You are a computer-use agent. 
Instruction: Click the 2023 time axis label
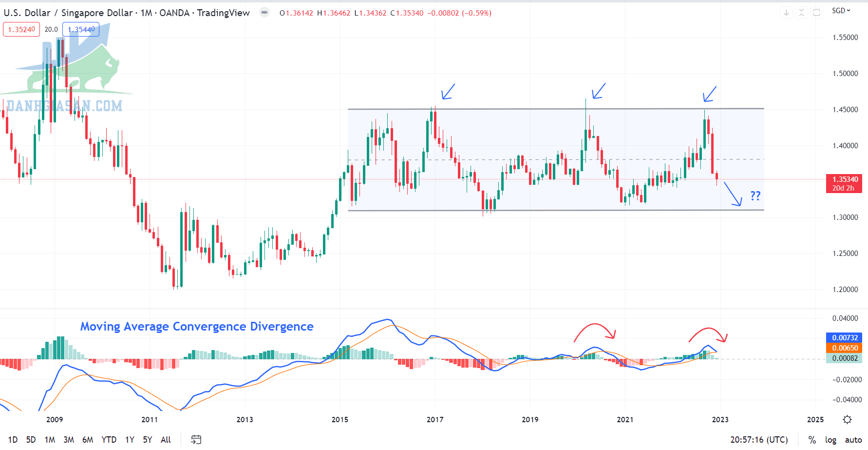click(x=720, y=419)
